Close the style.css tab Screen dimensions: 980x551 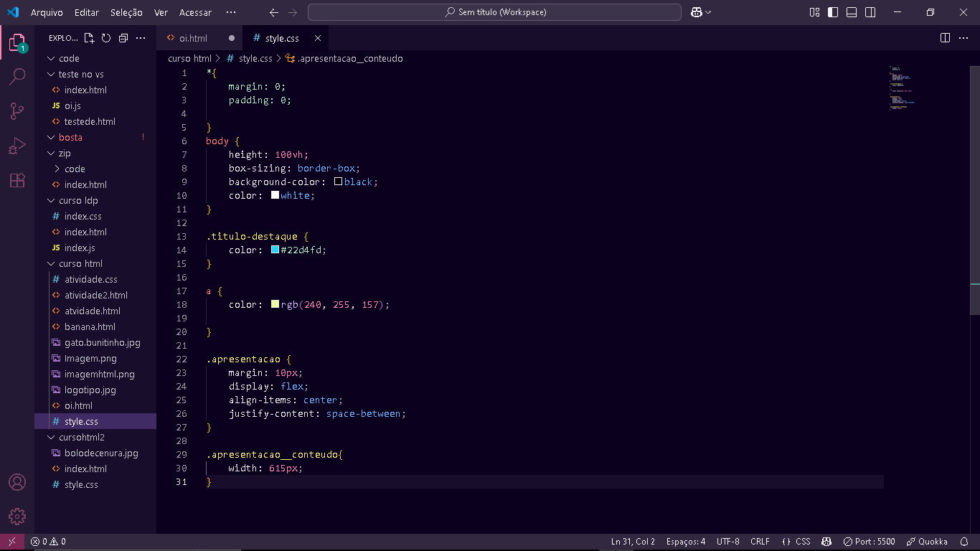pos(318,38)
